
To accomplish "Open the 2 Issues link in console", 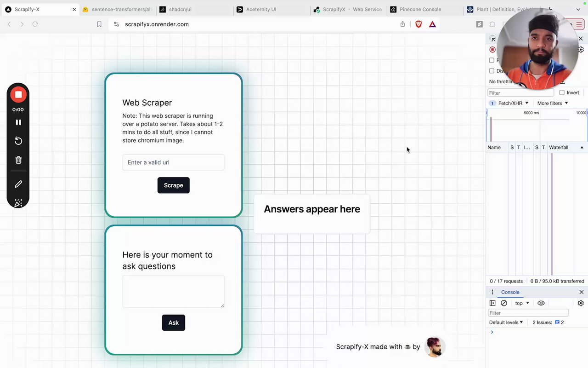I will coord(548,322).
